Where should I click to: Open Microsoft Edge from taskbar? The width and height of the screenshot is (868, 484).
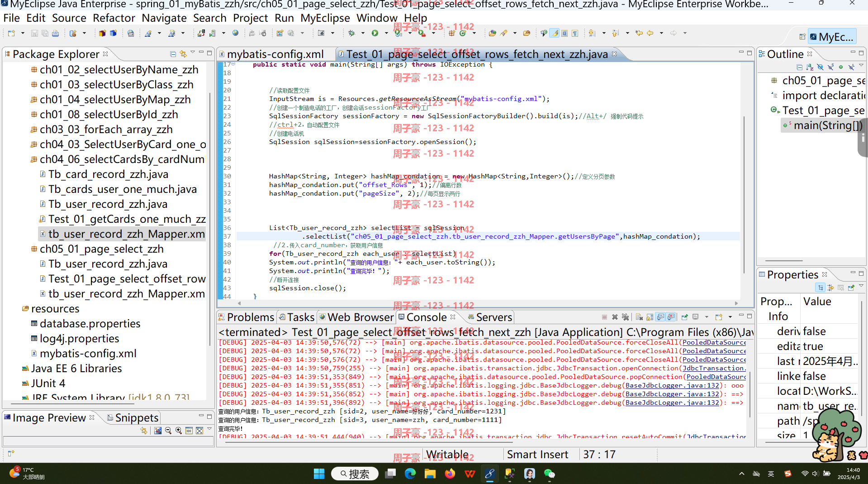point(410,474)
